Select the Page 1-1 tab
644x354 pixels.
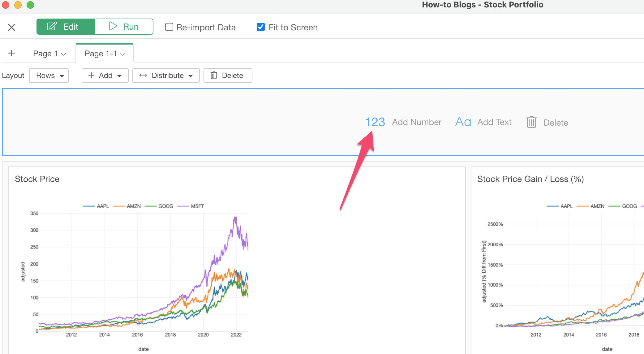click(101, 54)
